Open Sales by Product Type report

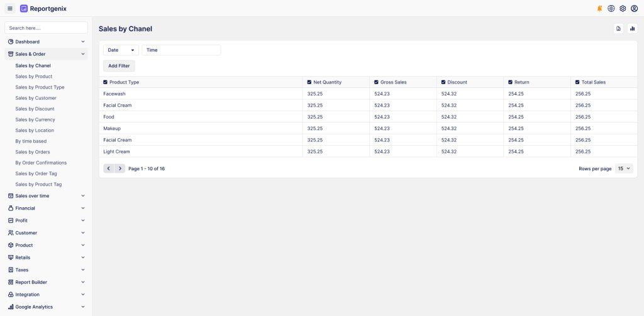[40, 87]
